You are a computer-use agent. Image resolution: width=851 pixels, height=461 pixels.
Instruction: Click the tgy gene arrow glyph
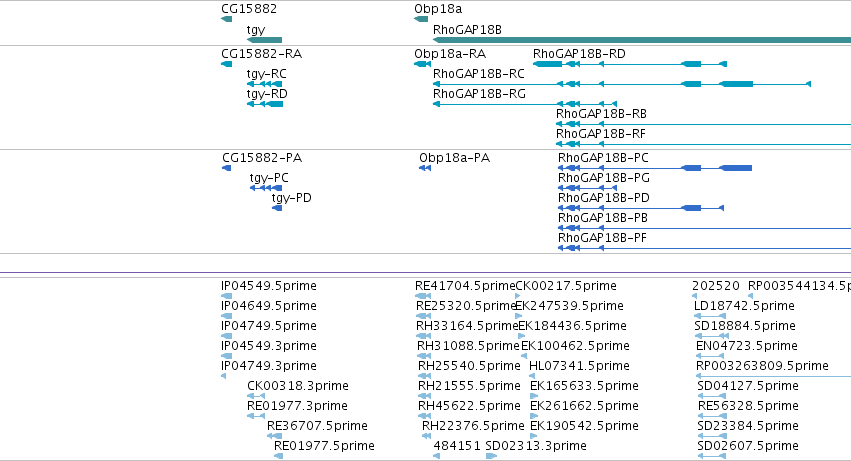(264, 40)
